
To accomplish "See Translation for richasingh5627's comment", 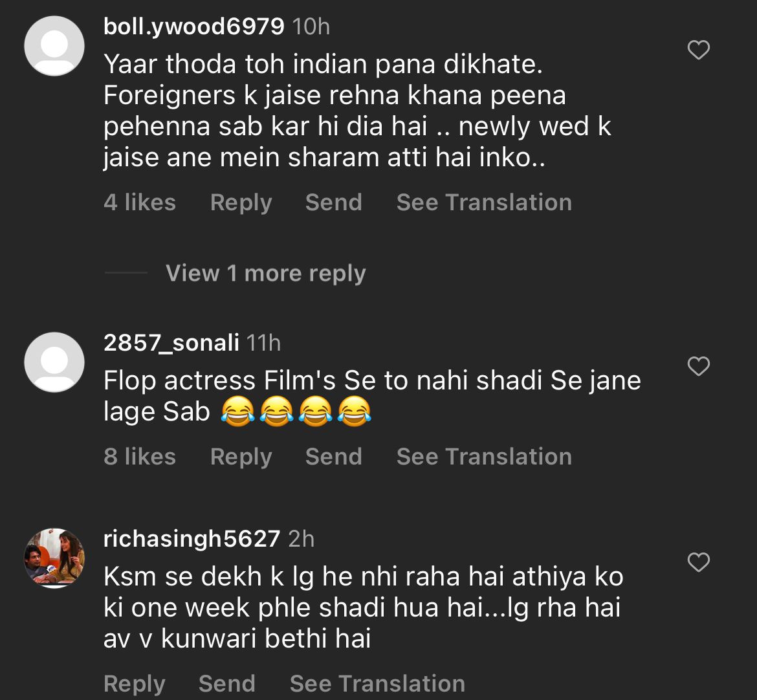I will click(377, 684).
